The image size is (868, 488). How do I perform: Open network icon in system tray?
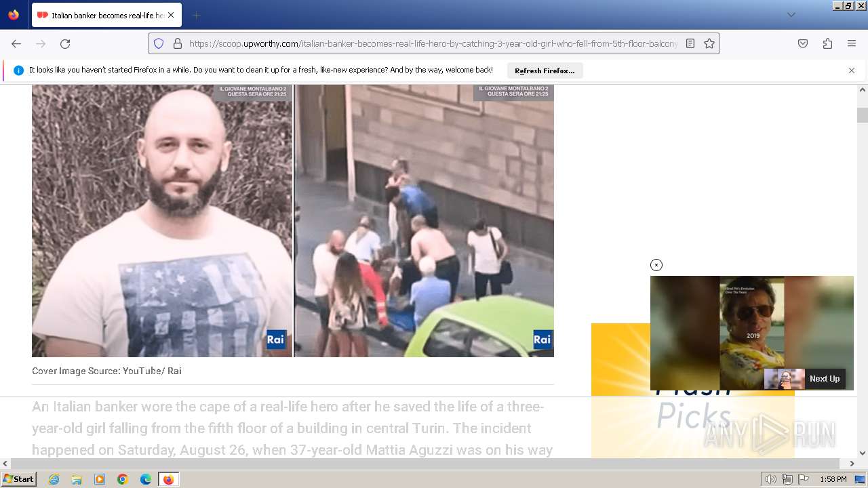[787, 479]
